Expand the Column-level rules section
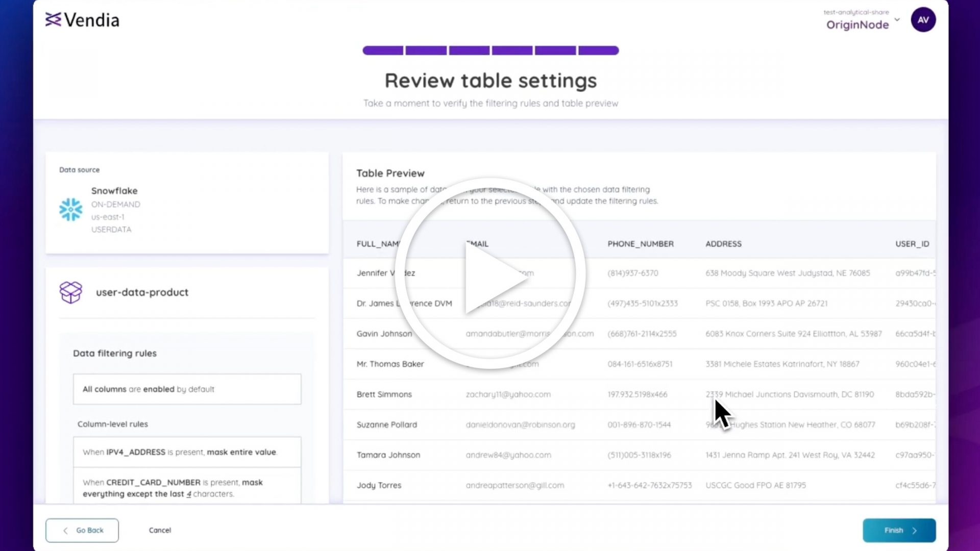Viewport: 980px width, 551px height. pos(112,423)
